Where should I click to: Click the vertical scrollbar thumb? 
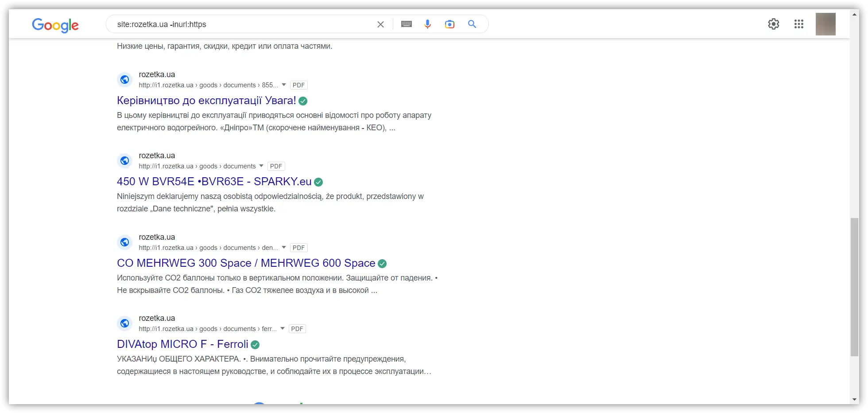tap(854, 287)
